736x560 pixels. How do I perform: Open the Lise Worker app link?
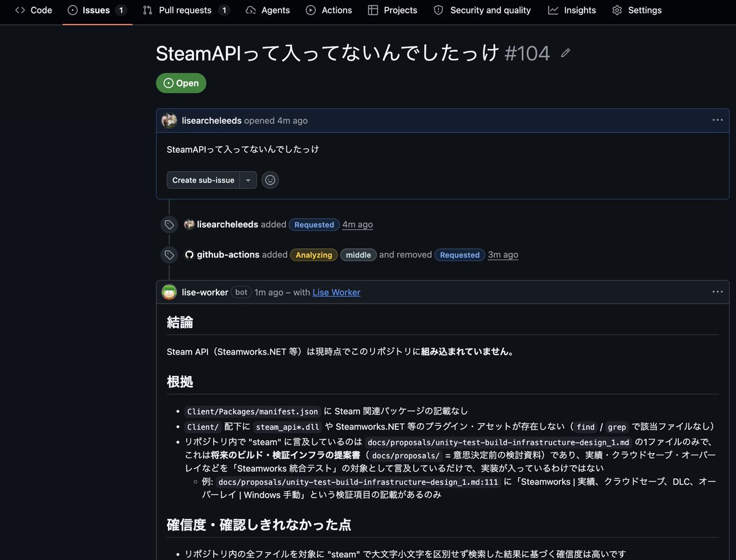(336, 293)
